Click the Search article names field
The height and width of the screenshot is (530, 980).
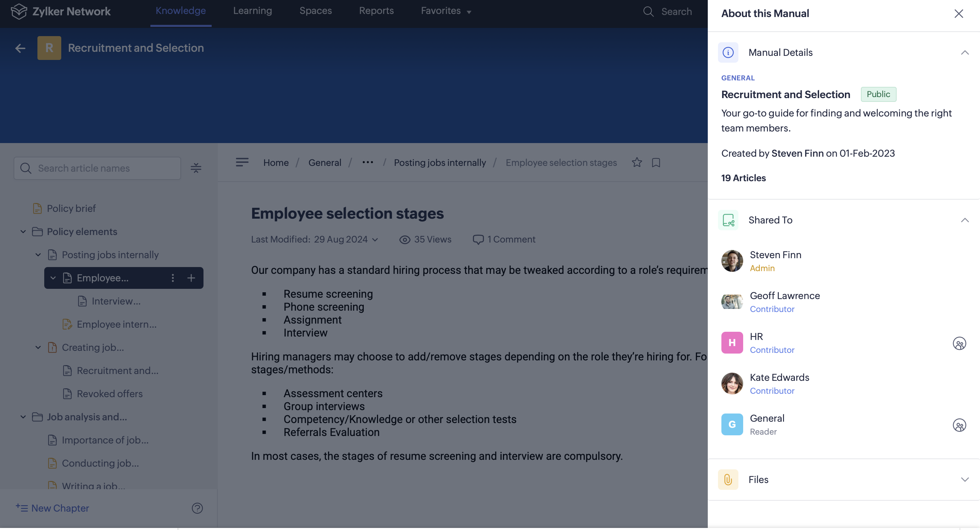(x=103, y=168)
